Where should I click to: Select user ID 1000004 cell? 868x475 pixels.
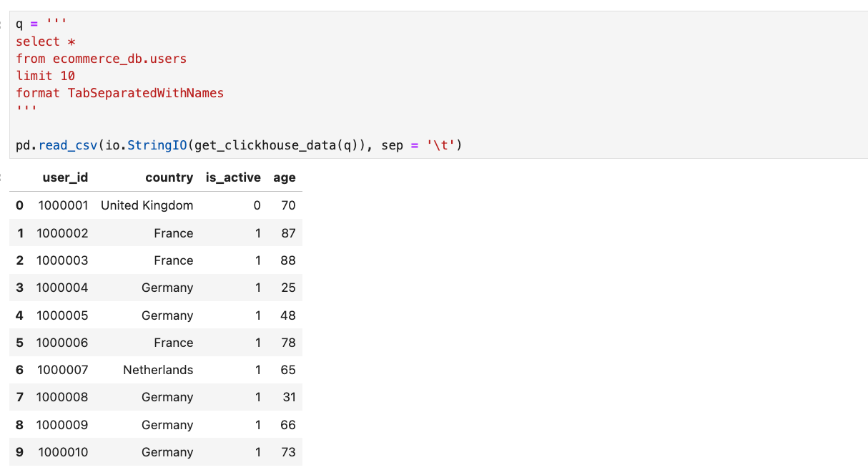pyautogui.click(x=62, y=288)
